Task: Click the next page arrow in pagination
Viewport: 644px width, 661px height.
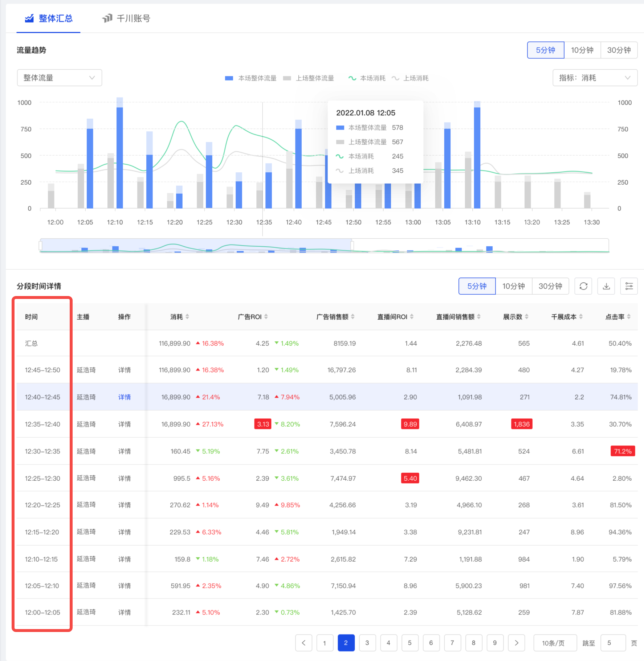Action: click(x=516, y=642)
